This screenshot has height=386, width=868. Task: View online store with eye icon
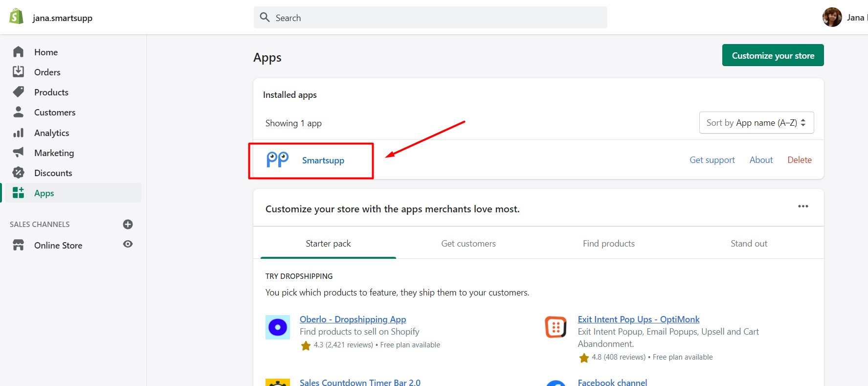tap(128, 244)
